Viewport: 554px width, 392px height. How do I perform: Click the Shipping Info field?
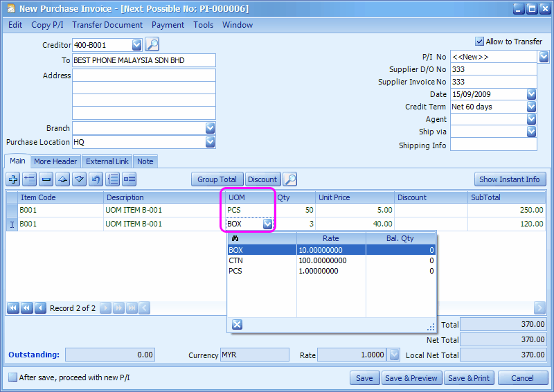tap(493, 145)
